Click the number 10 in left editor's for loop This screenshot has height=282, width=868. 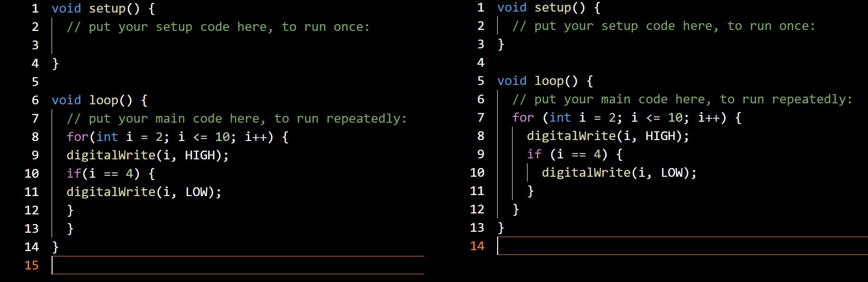pyautogui.click(x=222, y=137)
